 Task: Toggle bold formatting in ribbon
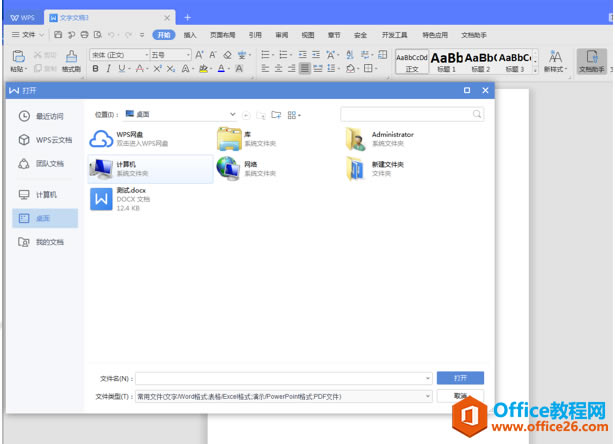point(95,69)
